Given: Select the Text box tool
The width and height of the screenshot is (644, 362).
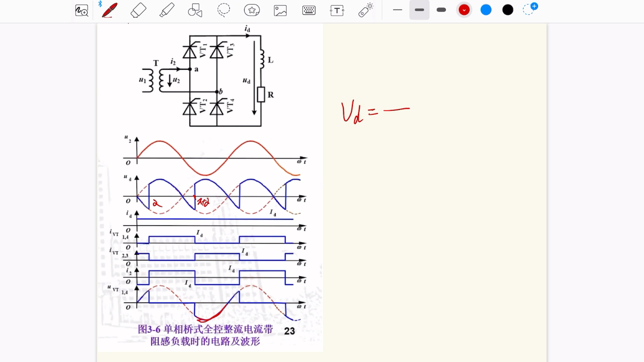Looking at the screenshot, I should tap(337, 10).
